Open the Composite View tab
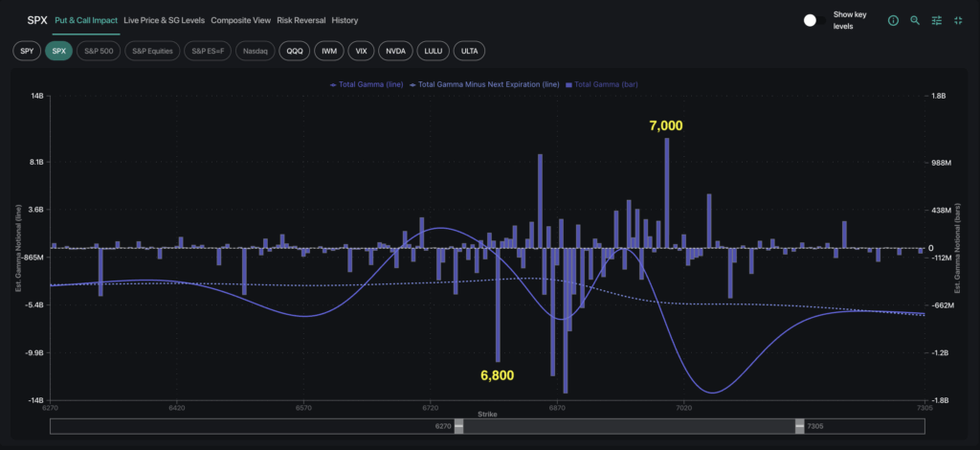This screenshot has width=980, height=450. coord(240,20)
